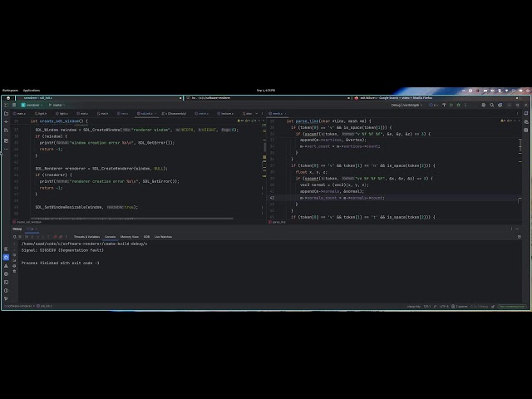532x399 pixels.
Task: Open the Project folder tool window
Action: click(x=6, y=114)
